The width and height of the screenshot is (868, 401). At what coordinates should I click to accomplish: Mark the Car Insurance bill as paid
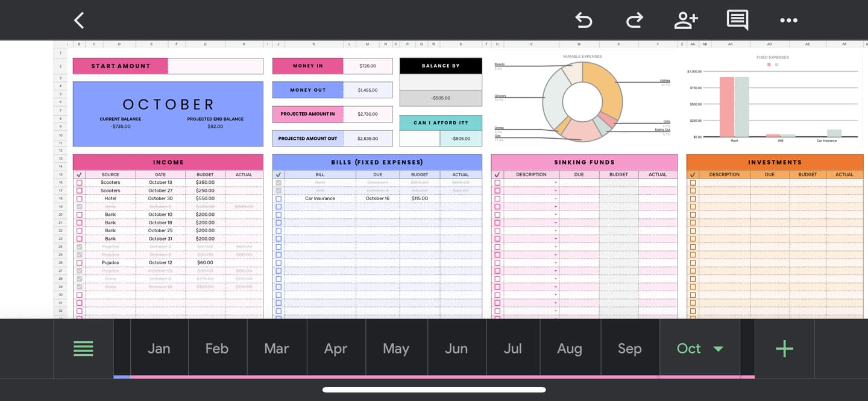click(x=278, y=198)
